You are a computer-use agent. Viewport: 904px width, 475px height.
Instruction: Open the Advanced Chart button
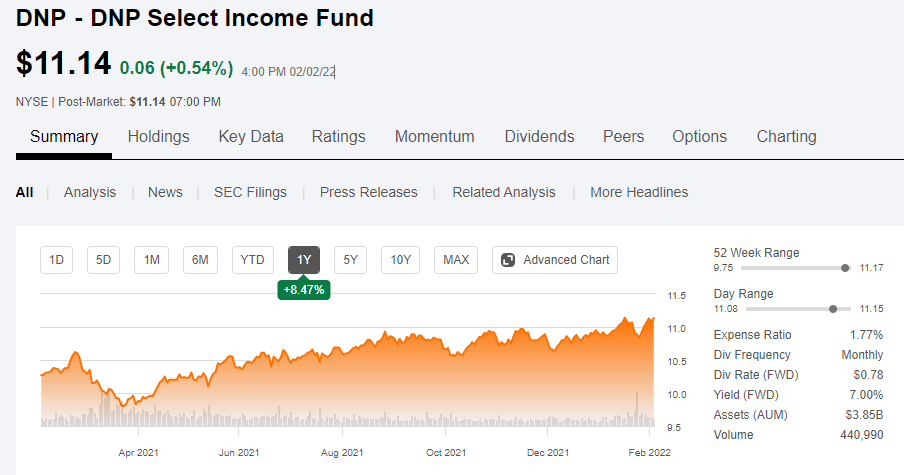pos(555,260)
